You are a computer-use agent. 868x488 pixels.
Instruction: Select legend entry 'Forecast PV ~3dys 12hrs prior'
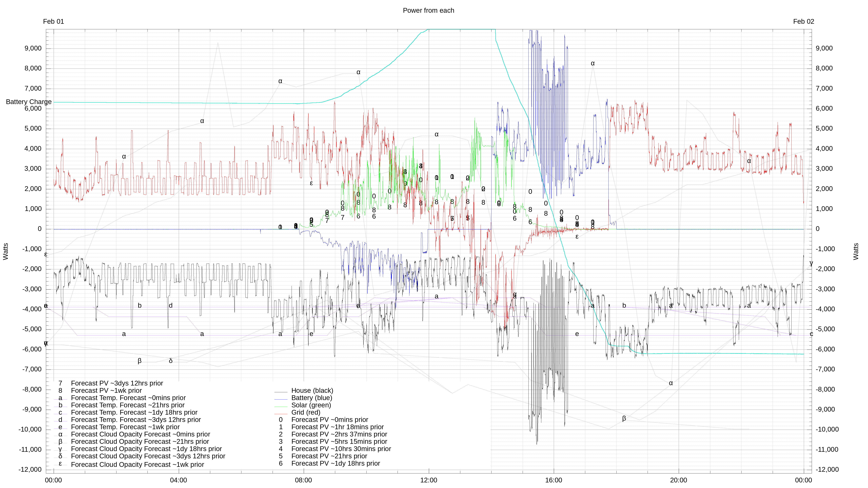coord(117,383)
